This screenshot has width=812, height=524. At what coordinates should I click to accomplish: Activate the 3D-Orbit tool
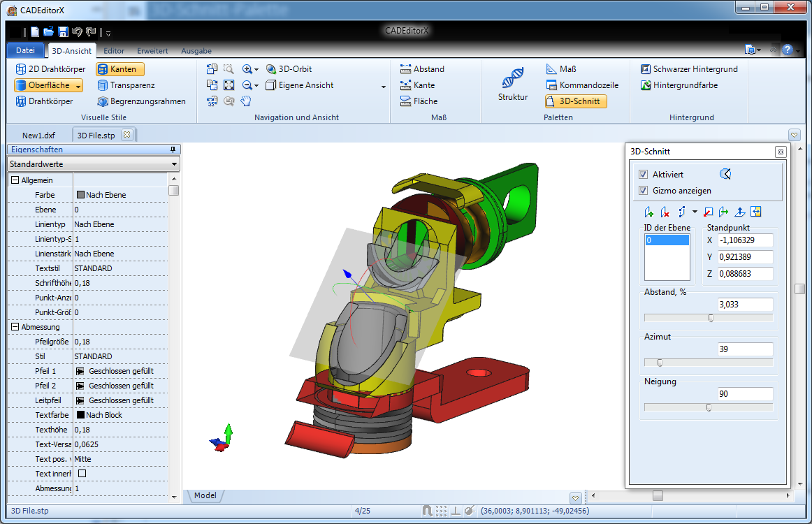coord(289,69)
